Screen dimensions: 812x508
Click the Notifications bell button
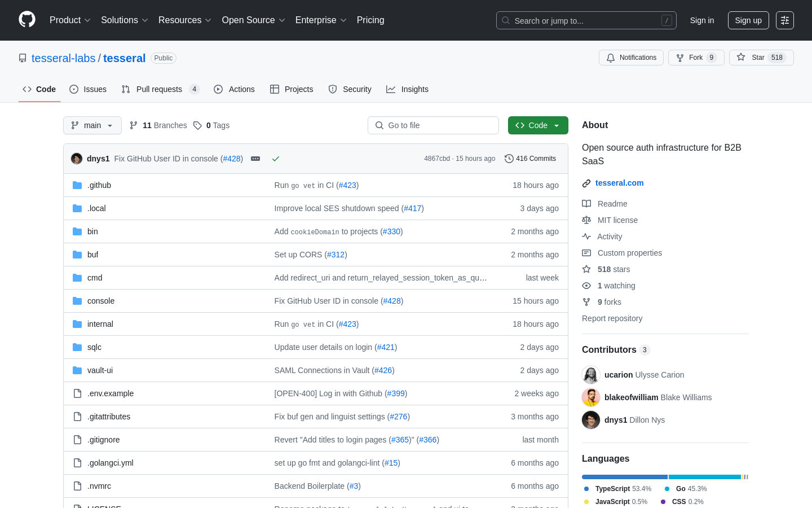pyautogui.click(x=631, y=58)
